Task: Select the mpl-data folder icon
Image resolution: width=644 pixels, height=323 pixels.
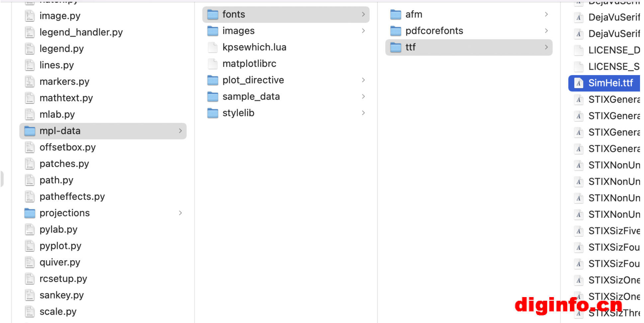Action: 30,131
